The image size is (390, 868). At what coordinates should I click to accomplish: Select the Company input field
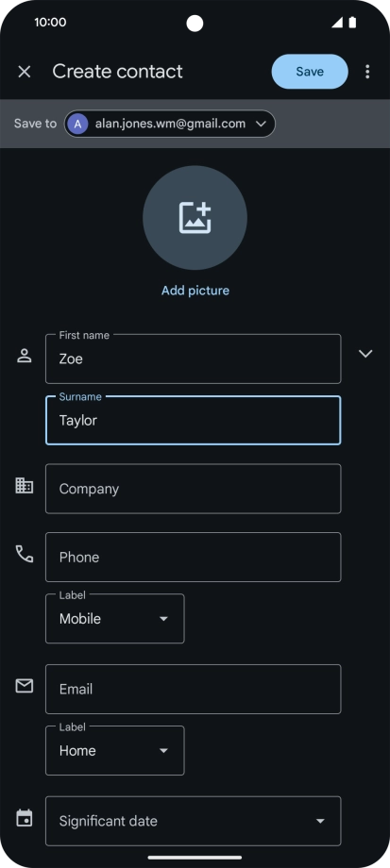point(194,489)
